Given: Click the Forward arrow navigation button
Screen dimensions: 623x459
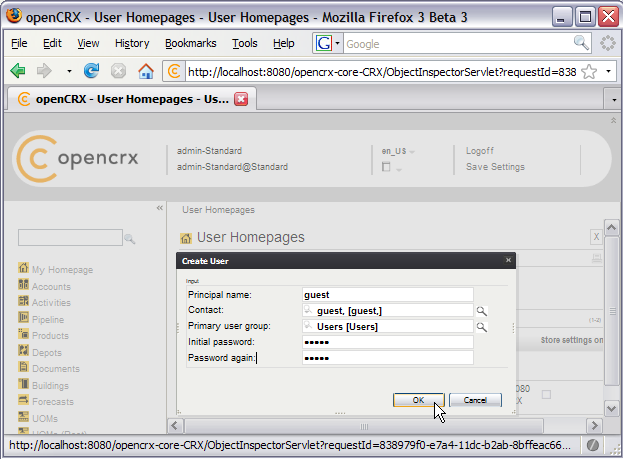Looking at the screenshot, I should [x=44, y=71].
